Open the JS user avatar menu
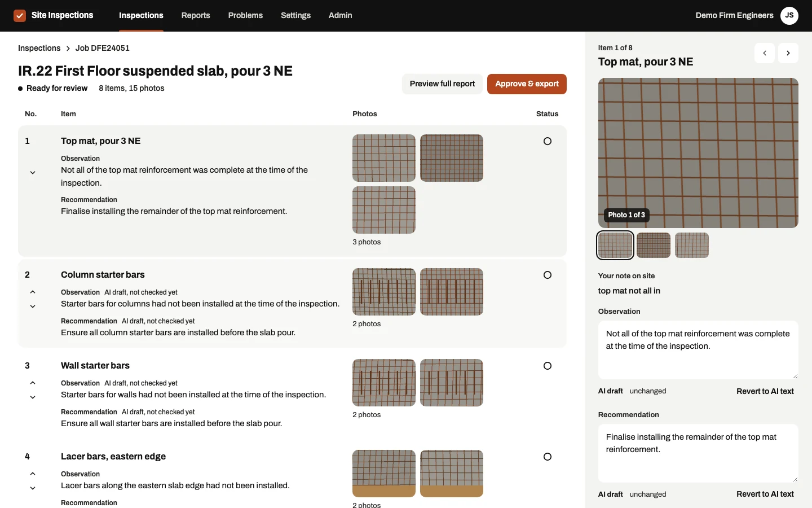 tap(789, 16)
